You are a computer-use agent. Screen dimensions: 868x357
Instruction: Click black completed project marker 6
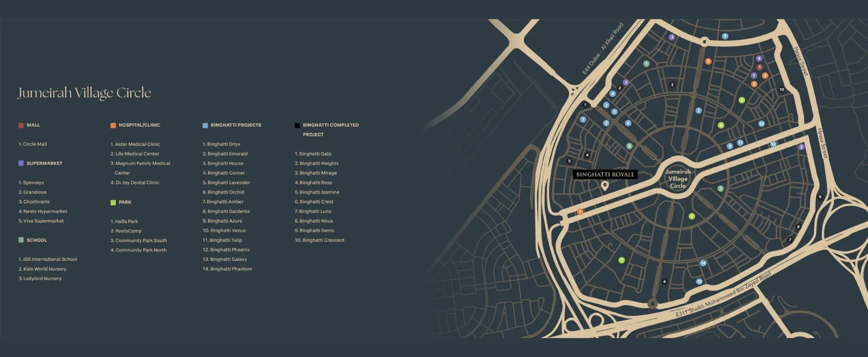[664, 282]
